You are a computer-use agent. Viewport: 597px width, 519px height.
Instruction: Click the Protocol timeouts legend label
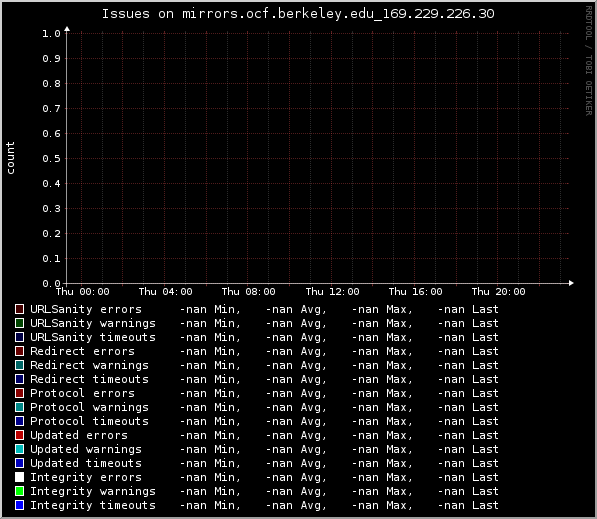tap(89, 421)
